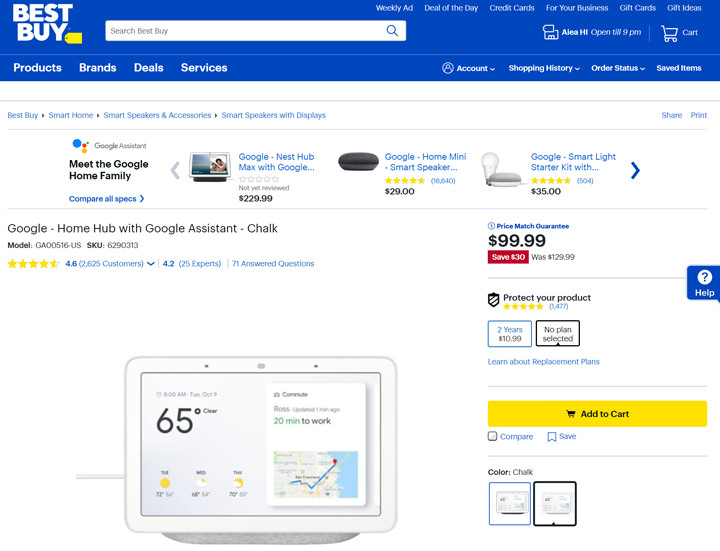Open the Deals menu
Screen dimensions: 720x551
click(x=148, y=68)
